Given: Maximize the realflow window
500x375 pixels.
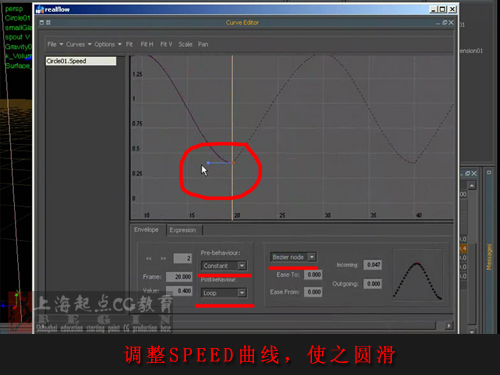Looking at the screenshot, I should [443, 9].
